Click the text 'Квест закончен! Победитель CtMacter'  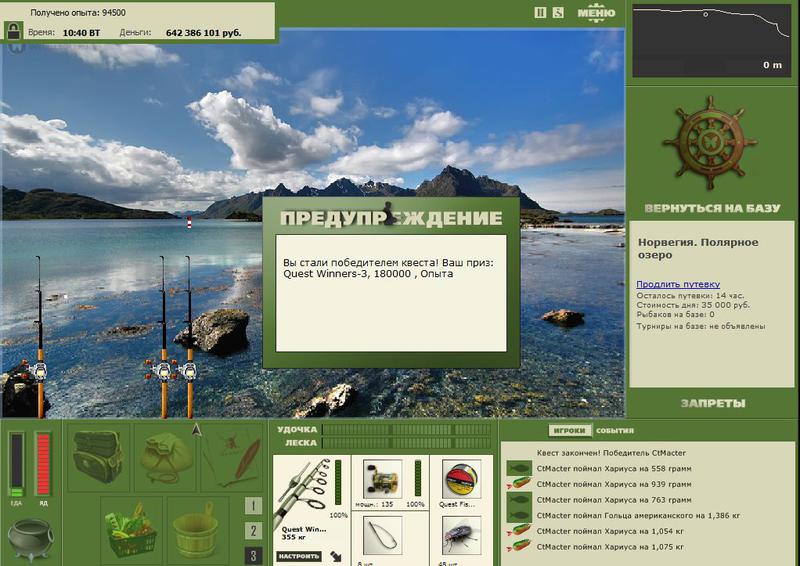point(611,453)
